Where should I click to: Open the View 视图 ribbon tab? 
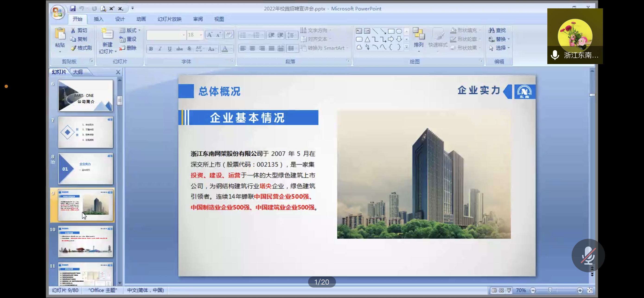point(219,19)
